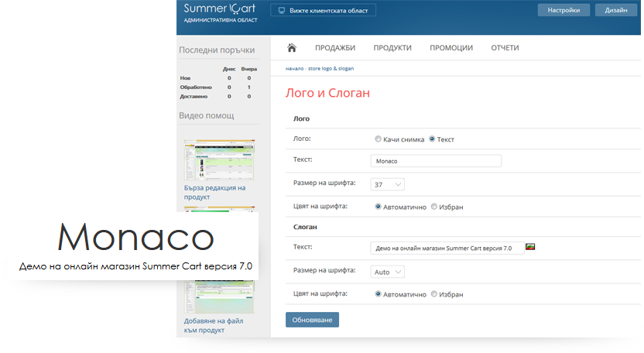
Task: Click the slogan text input field
Action: pos(447,248)
